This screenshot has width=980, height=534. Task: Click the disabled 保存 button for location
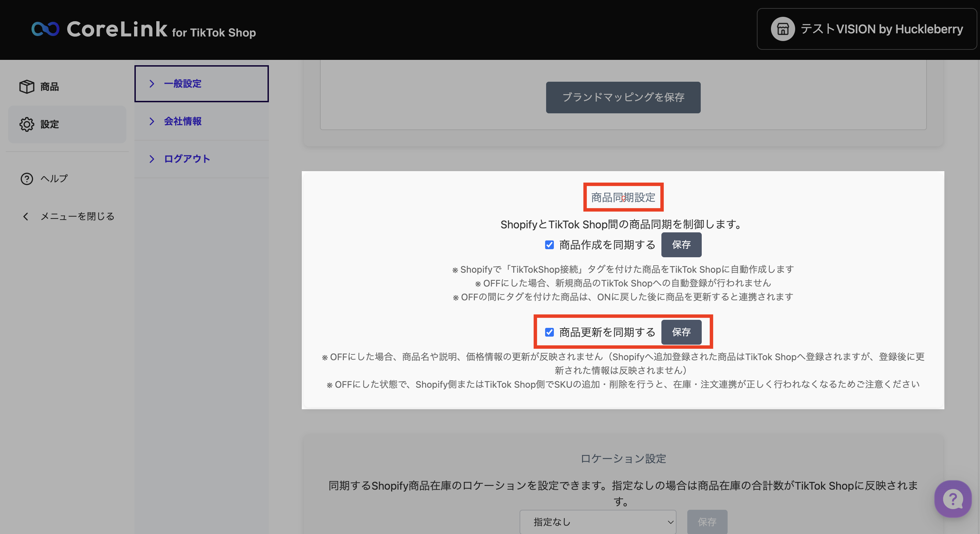point(707,522)
